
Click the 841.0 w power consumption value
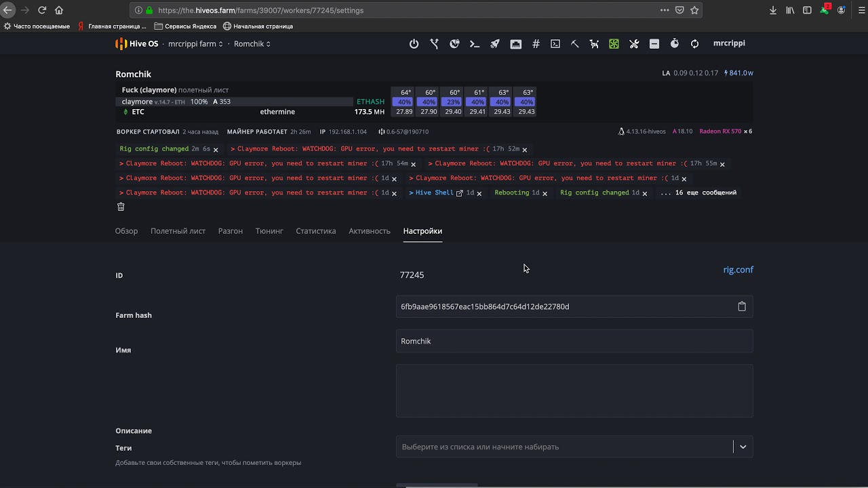click(738, 73)
